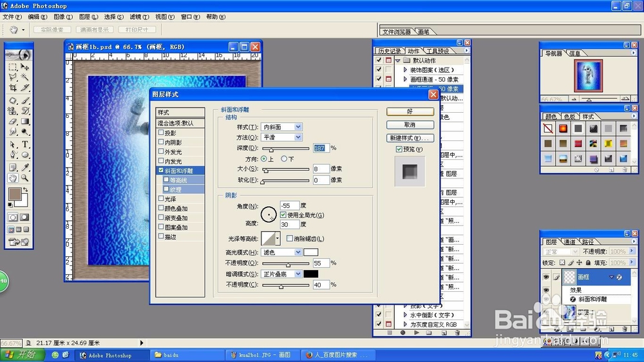The height and width of the screenshot is (362, 644).
Task: Click Jump to ImageReady icon in toolbox
Action: (19, 242)
